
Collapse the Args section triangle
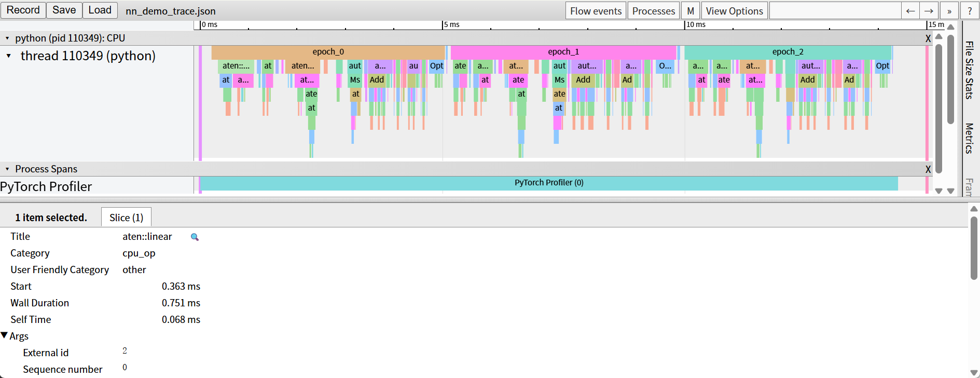click(x=4, y=335)
